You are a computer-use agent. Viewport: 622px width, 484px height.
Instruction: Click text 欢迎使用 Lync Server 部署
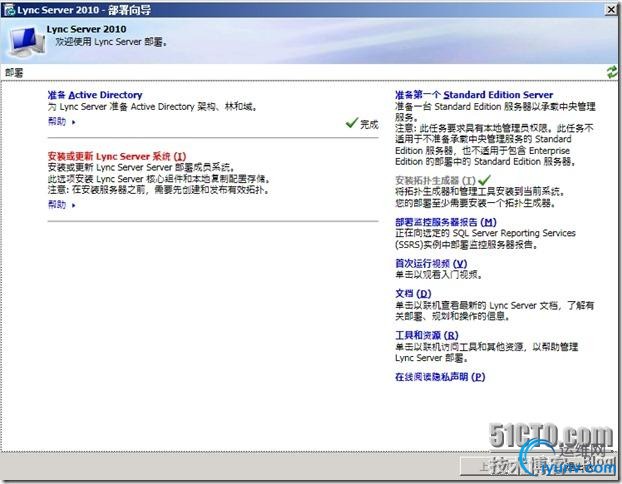(x=111, y=42)
